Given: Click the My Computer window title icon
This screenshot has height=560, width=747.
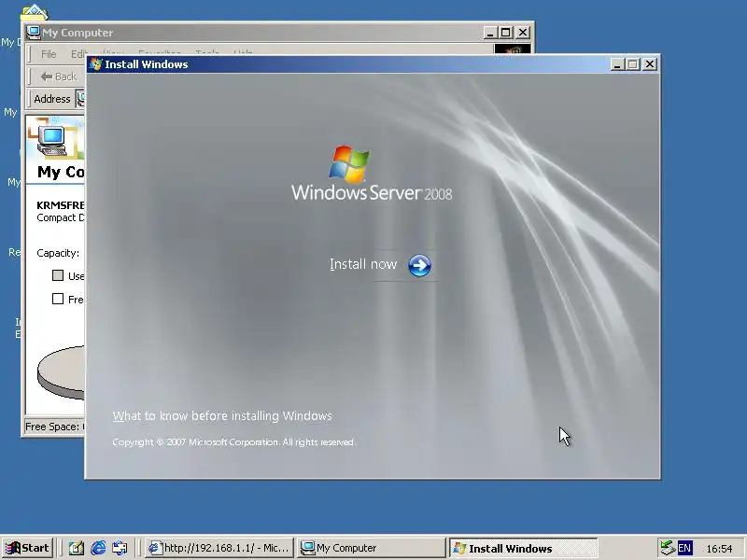Looking at the screenshot, I should 34,33.
